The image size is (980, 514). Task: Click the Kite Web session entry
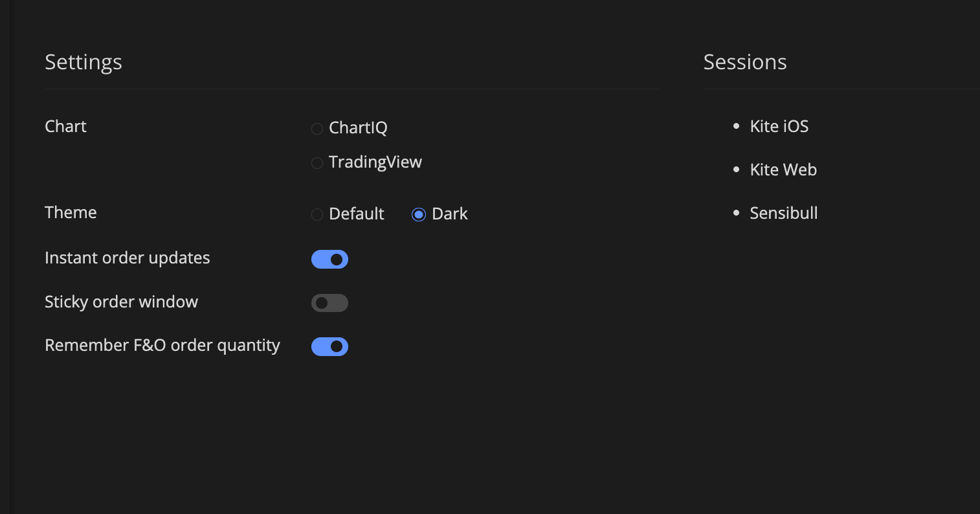(783, 170)
